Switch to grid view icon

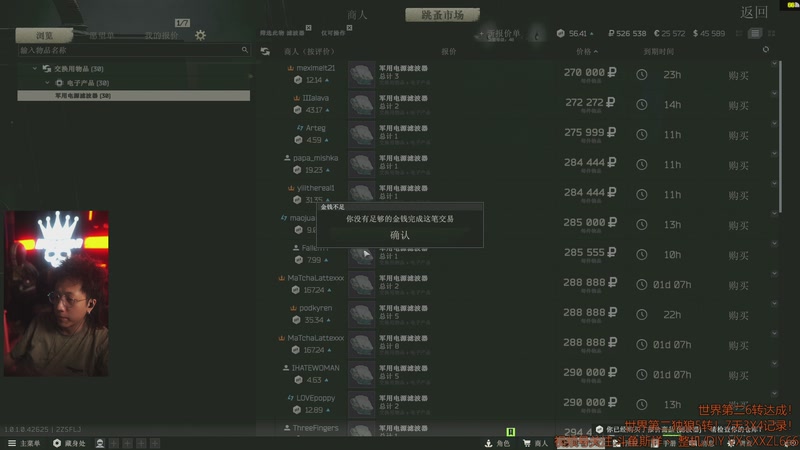[x=771, y=33]
